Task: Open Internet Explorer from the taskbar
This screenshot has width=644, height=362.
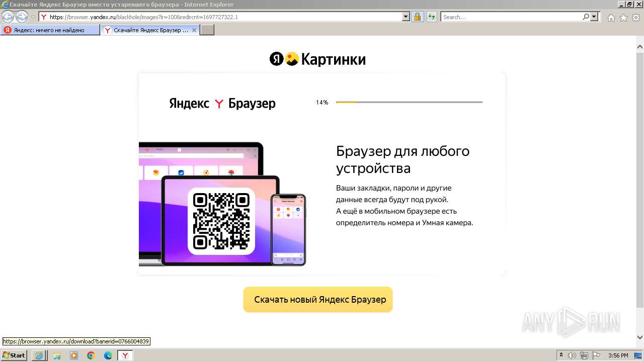Action: click(x=39, y=355)
